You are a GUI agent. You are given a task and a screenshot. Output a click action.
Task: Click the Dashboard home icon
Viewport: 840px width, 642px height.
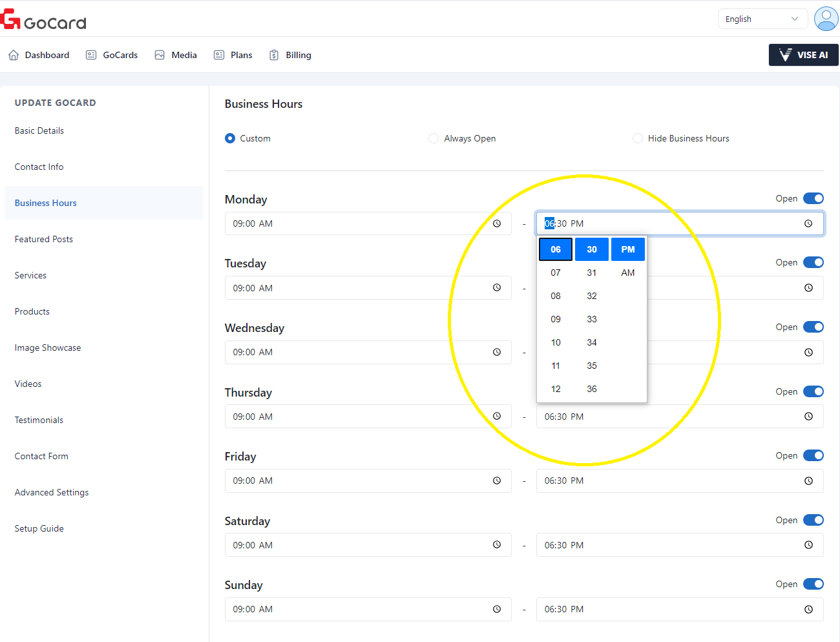point(14,56)
